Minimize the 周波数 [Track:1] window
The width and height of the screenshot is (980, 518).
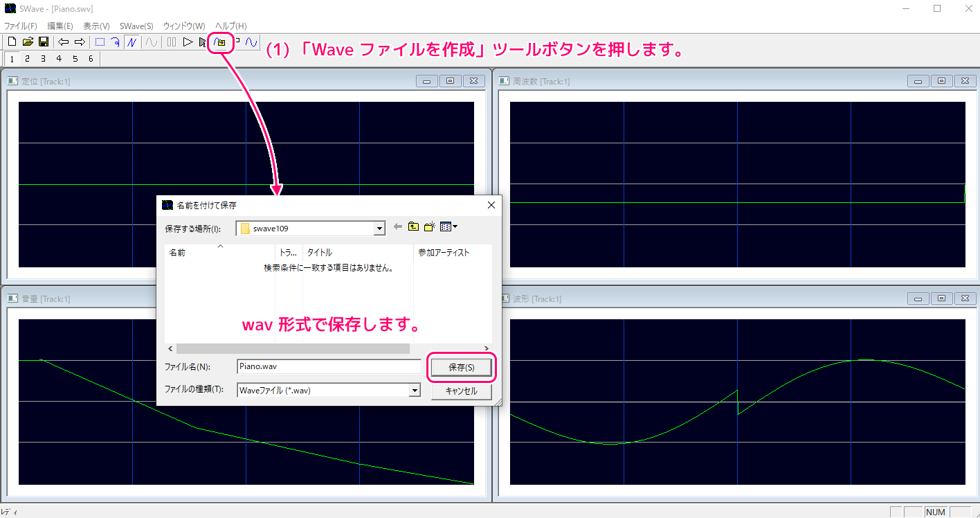pyautogui.click(x=918, y=81)
